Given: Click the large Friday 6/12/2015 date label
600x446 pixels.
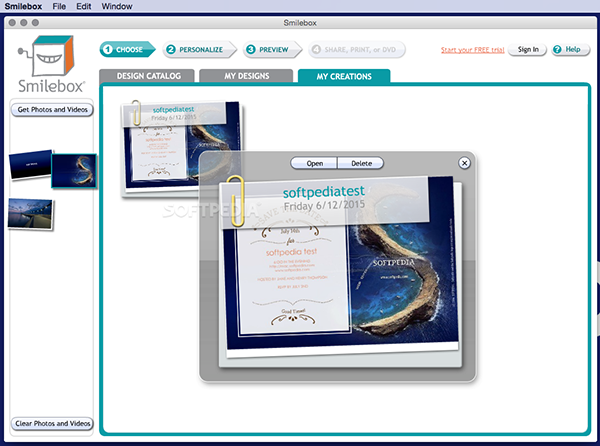Looking at the screenshot, I should pyautogui.click(x=324, y=205).
